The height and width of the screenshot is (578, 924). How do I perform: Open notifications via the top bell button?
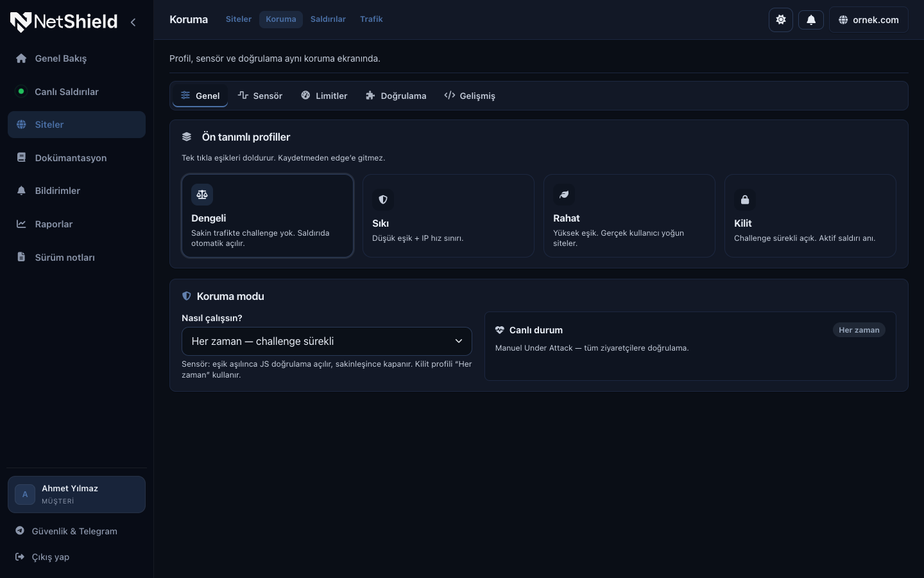pyautogui.click(x=811, y=20)
